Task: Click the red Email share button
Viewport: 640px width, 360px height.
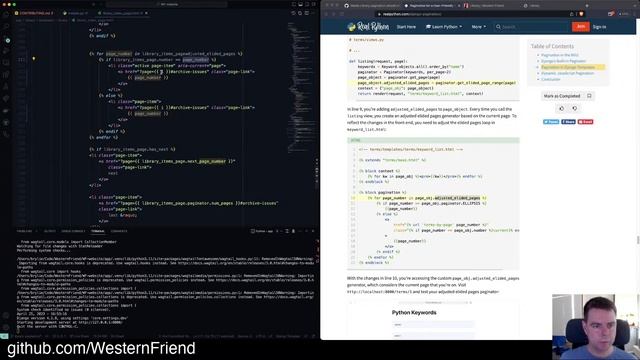Action: 585,122
